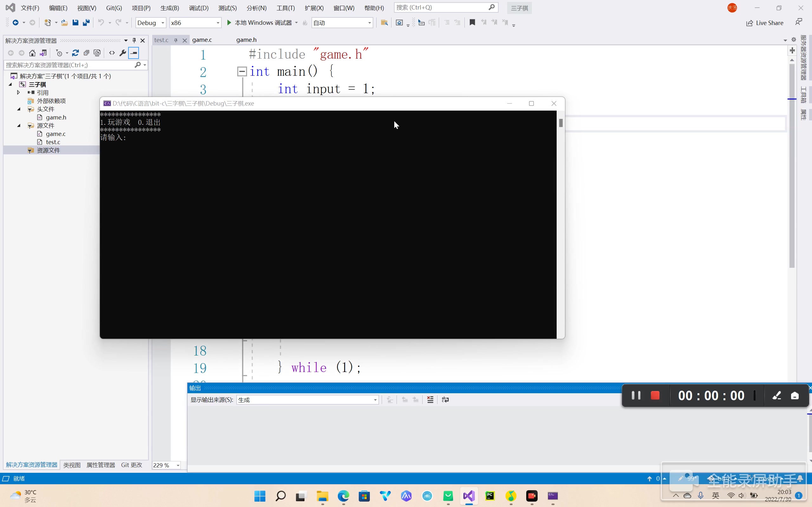812x507 pixels.
Task: Open properties via the wrench icon
Action: click(x=123, y=53)
